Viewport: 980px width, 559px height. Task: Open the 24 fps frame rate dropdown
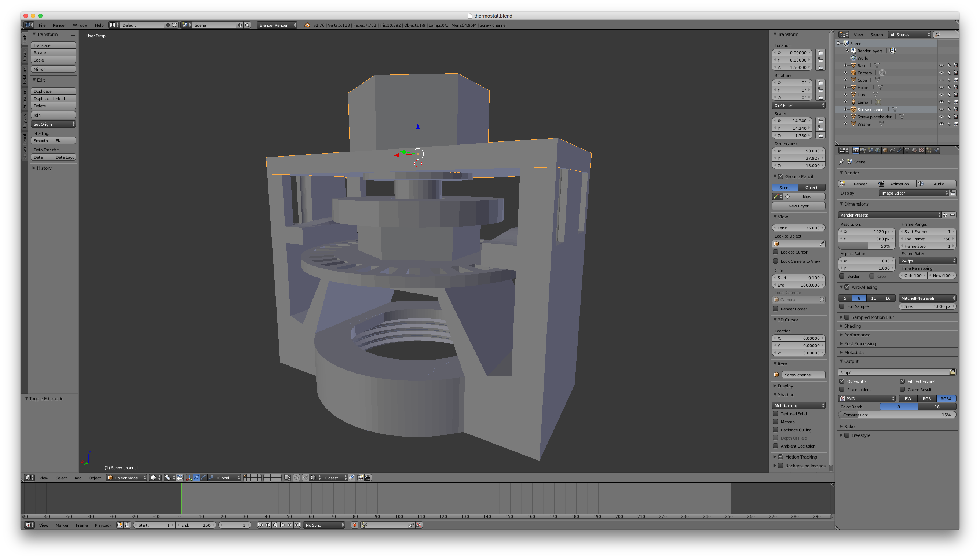(x=927, y=261)
